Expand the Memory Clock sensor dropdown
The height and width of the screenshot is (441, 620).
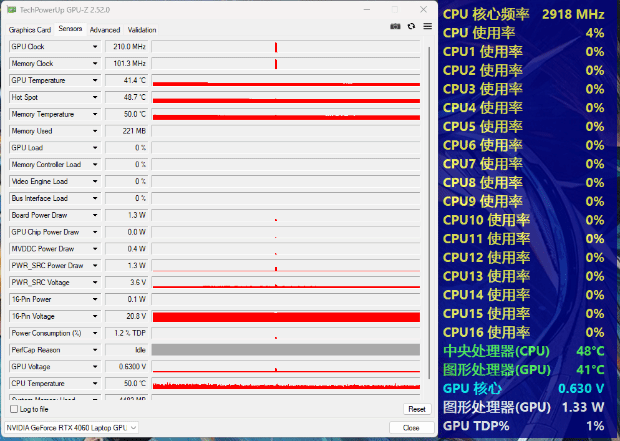pos(95,63)
